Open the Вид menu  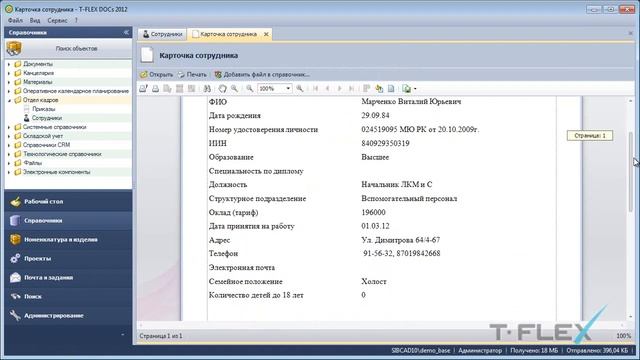click(x=35, y=20)
